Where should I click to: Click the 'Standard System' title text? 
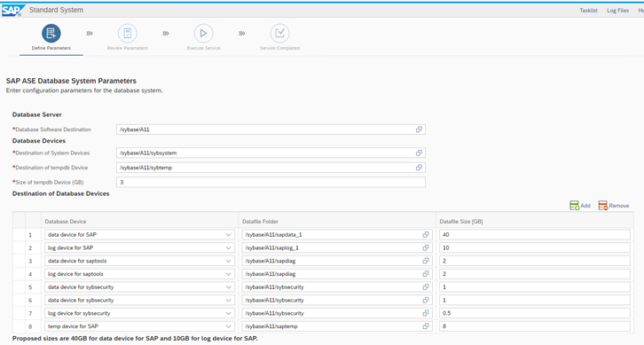[x=56, y=10]
